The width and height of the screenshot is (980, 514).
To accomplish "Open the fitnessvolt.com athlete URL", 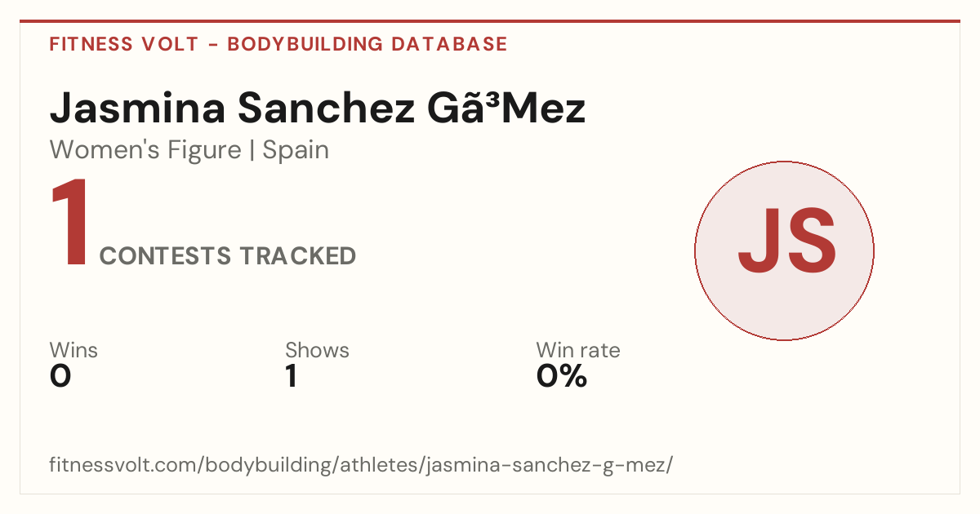I will [x=361, y=466].
